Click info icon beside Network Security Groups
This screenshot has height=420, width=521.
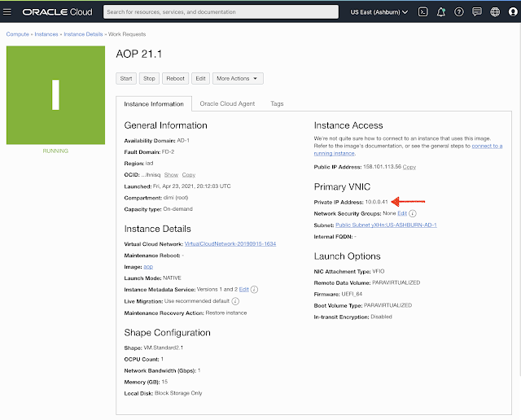point(413,213)
